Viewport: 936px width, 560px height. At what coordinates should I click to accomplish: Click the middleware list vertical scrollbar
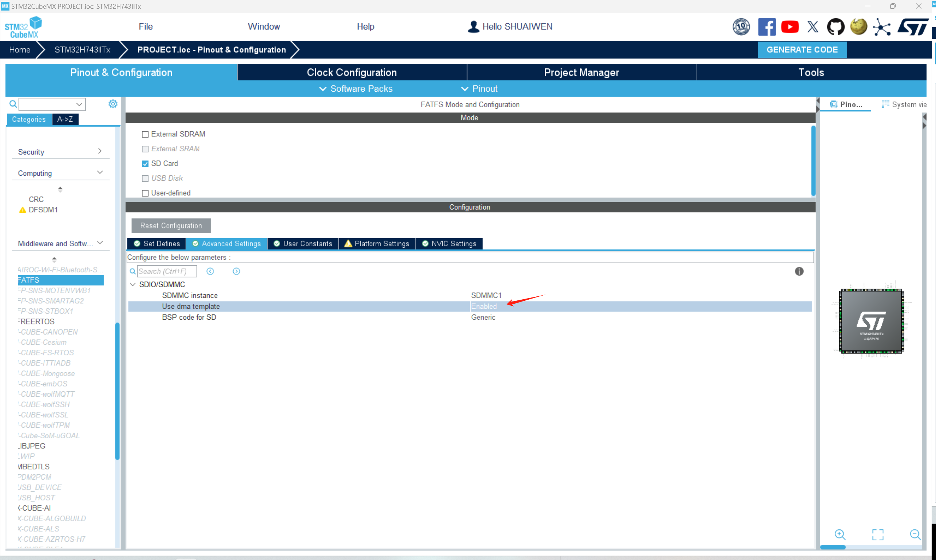(x=117, y=391)
